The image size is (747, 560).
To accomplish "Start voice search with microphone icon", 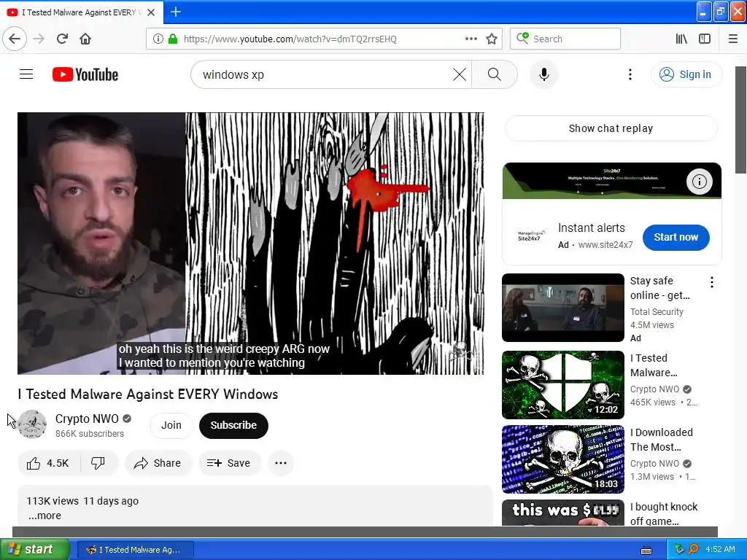I will pyautogui.click(x=544, y=74).
